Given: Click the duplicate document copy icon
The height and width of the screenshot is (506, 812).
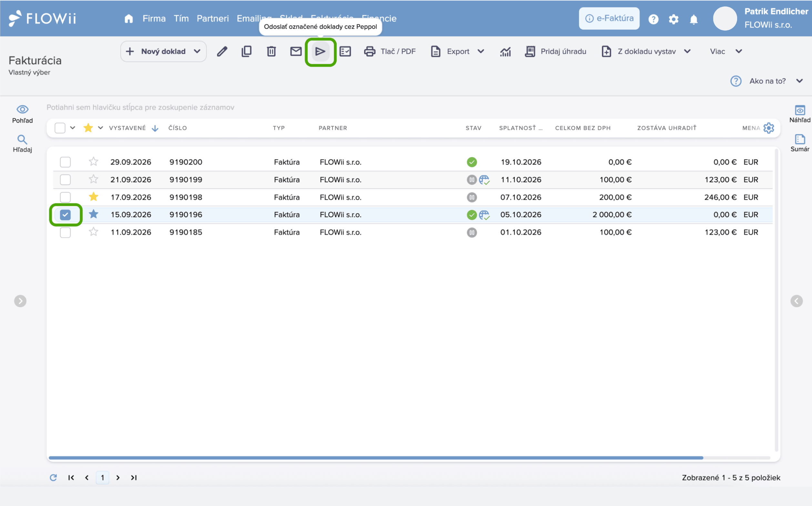Looking at the screenshot, I should coord(246,52).
